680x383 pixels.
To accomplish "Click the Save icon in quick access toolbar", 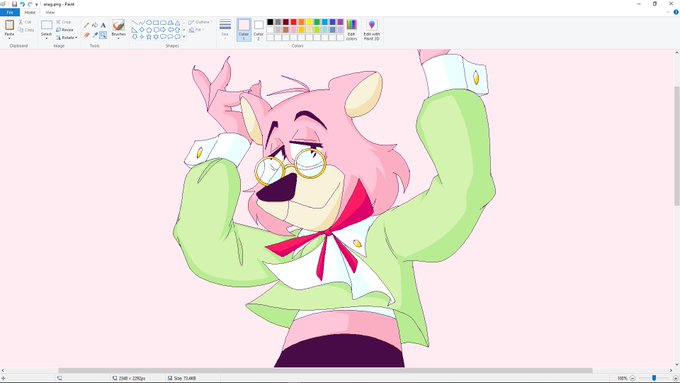I will 14,4.
